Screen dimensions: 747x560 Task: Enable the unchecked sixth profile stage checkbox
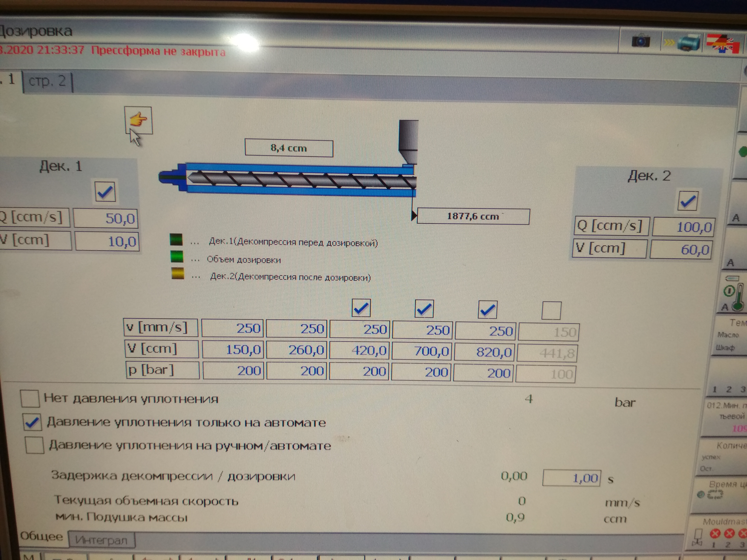(x=551, y=311)
